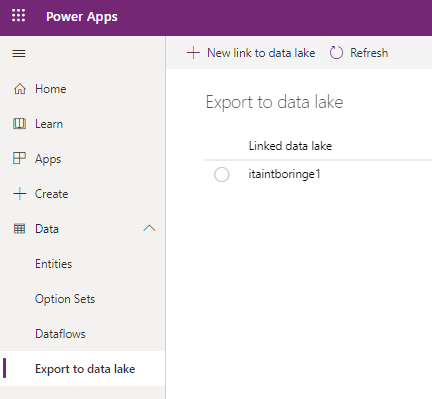The image size is (432, 399).
Task: Click New link to data lake
Action: (x=261, y=53)
